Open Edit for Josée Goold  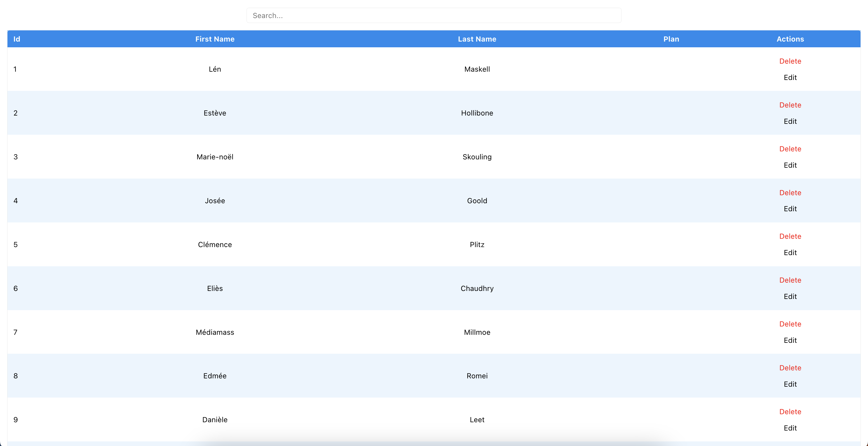click(790, 209)
